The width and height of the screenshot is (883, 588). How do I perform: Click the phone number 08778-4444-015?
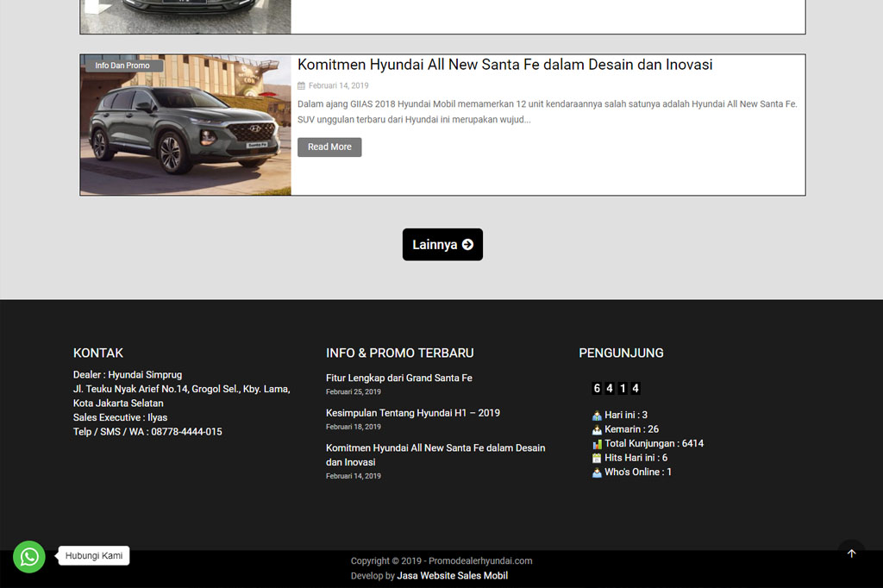[186, 432]
